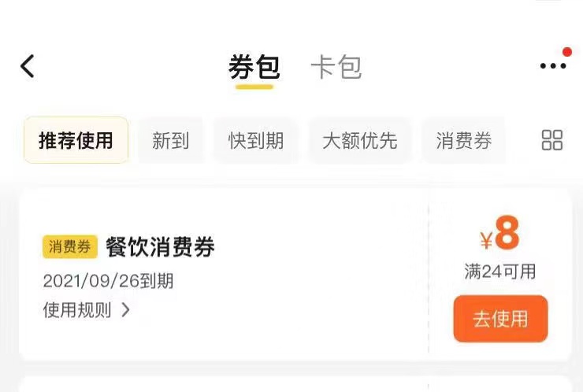The image size is (583, 392).
Task: Tap the 满24可用 condition text
Action: [x=500, y=272]
